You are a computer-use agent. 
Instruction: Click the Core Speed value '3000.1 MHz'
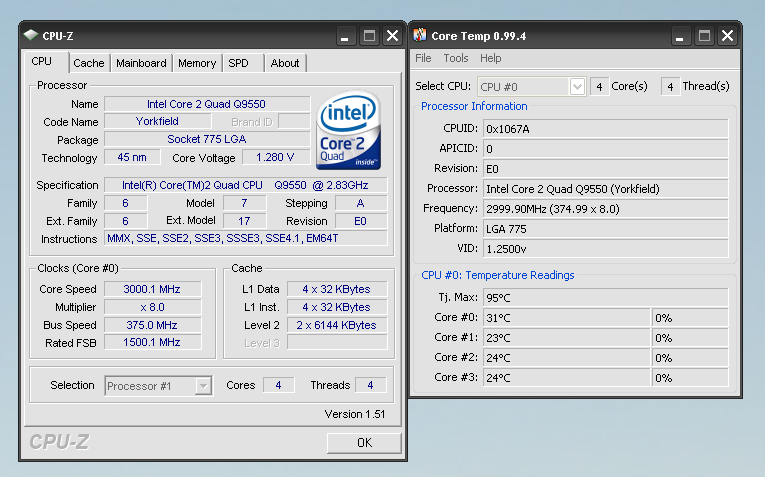(152, 289)
